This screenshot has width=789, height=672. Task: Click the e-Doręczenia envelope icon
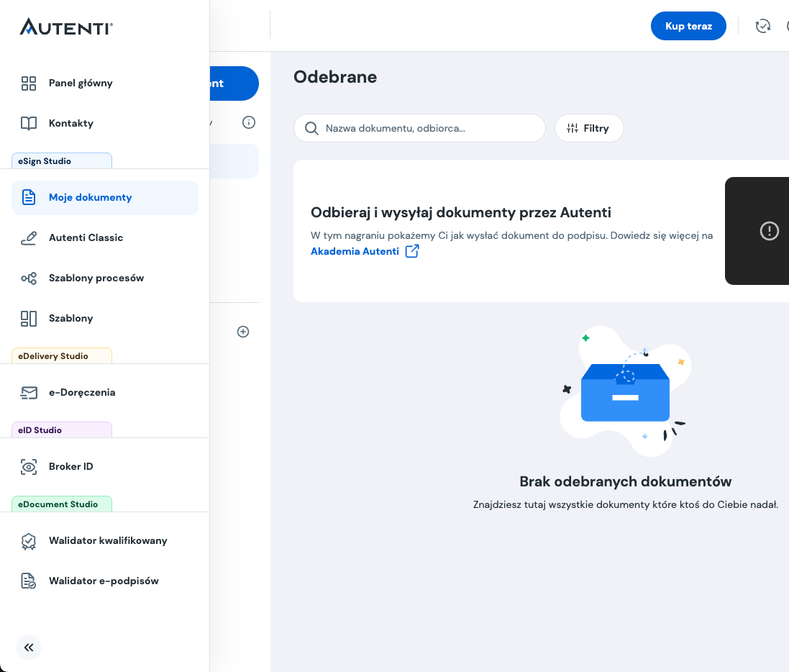[x=29, y=392]
